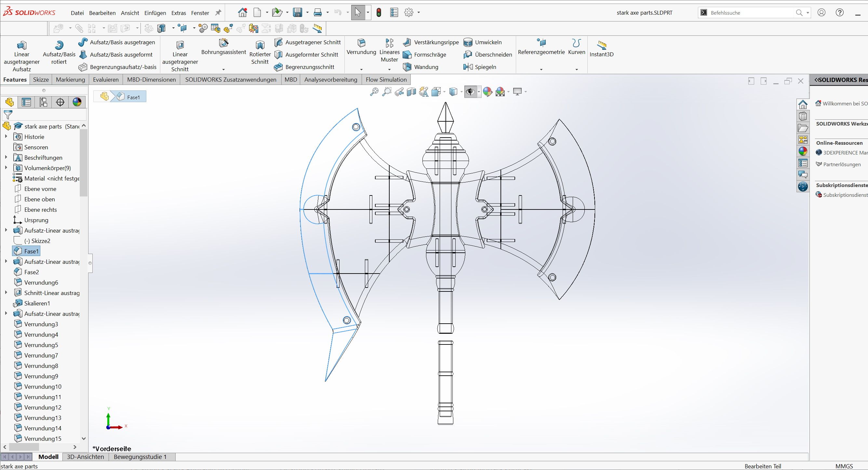Viewport: 868px width, 470px height.
Task: Toggle the Schnittansicht section view
Action: click(411, 91)
